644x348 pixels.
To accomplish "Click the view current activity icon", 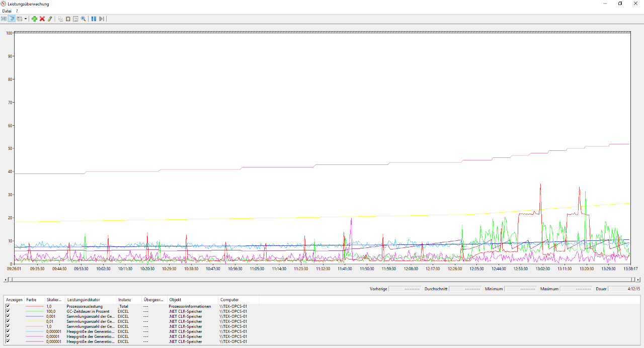I will [4, 19].
